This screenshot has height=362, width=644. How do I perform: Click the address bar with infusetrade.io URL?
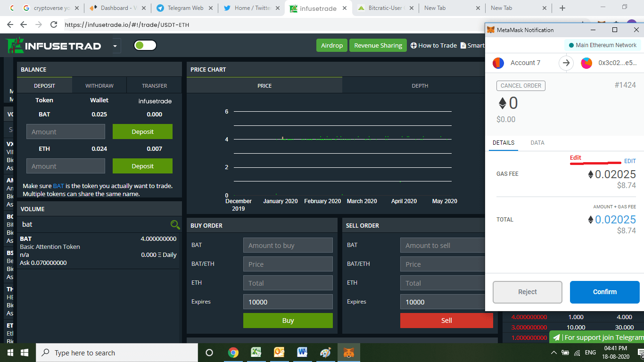273,25
